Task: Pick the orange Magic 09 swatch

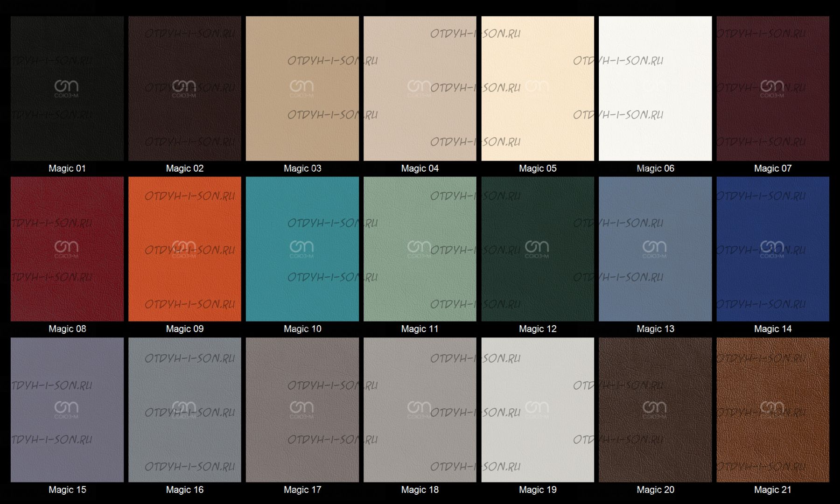Action: [185, 249]
